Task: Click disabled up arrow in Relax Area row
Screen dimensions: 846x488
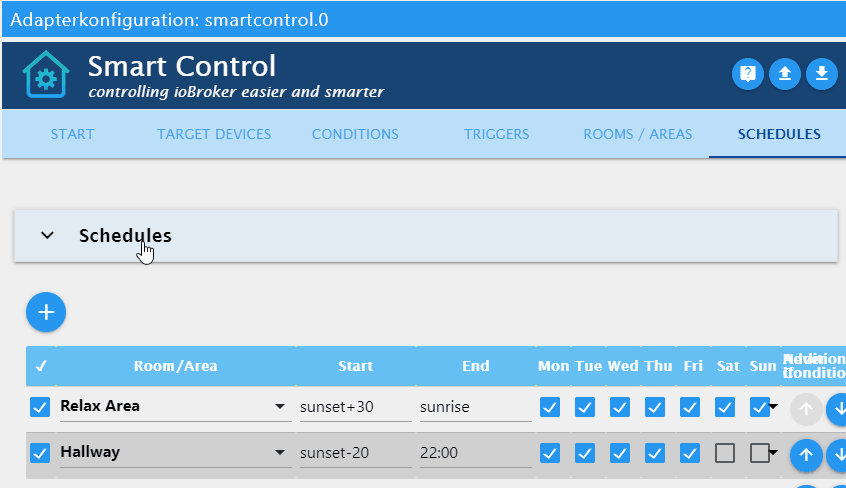Action: [x=806, y=409]
